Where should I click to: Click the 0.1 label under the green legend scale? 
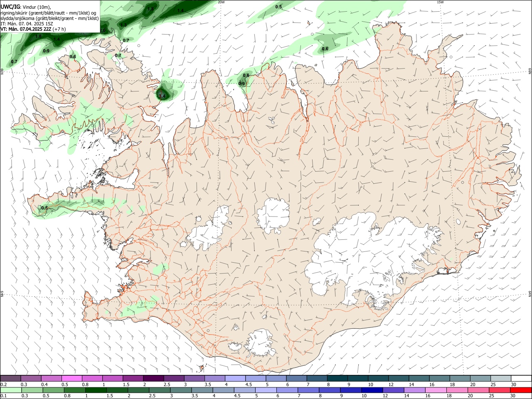(x=4, y=396)
